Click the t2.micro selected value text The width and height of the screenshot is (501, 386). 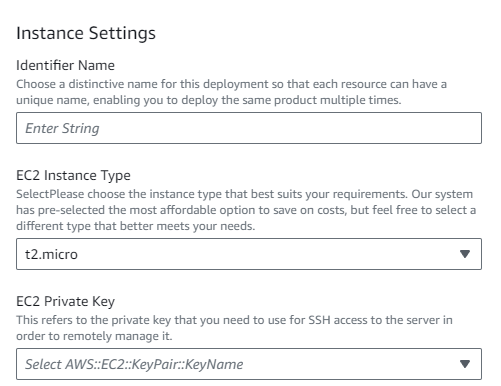pos(51,254)
